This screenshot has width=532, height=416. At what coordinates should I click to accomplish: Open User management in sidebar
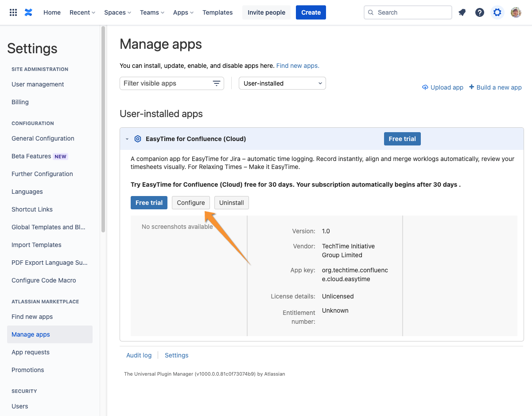tap(38, 84)
